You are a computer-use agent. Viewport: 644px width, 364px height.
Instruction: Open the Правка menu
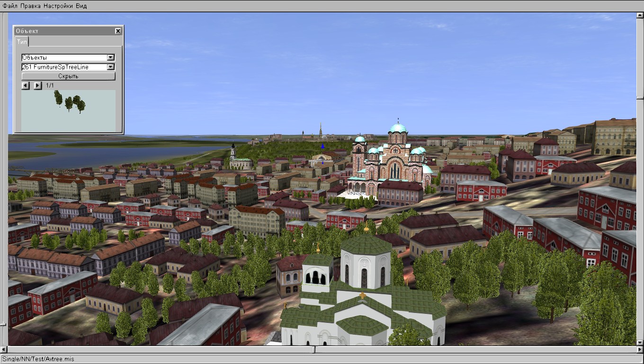tap(30, 6)
